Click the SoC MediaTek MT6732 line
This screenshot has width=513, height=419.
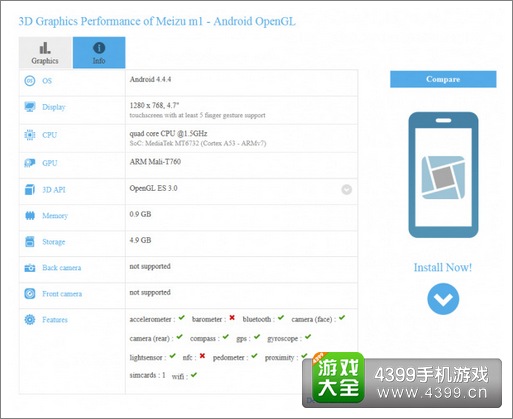tap(198, 143)
